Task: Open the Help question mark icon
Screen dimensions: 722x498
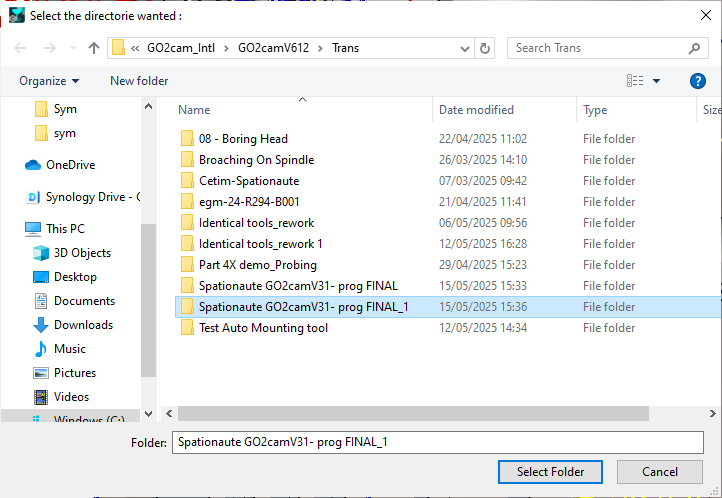Action: point(698,81)
